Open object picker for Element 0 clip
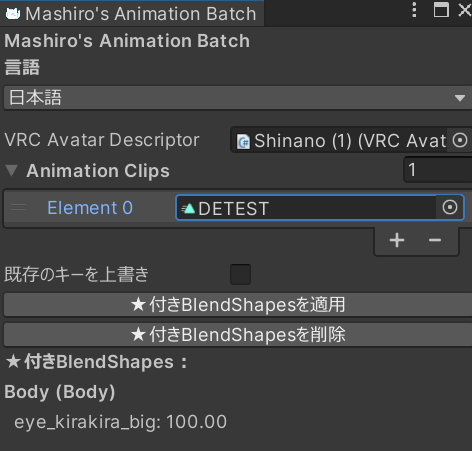 (x=450, y=207)
